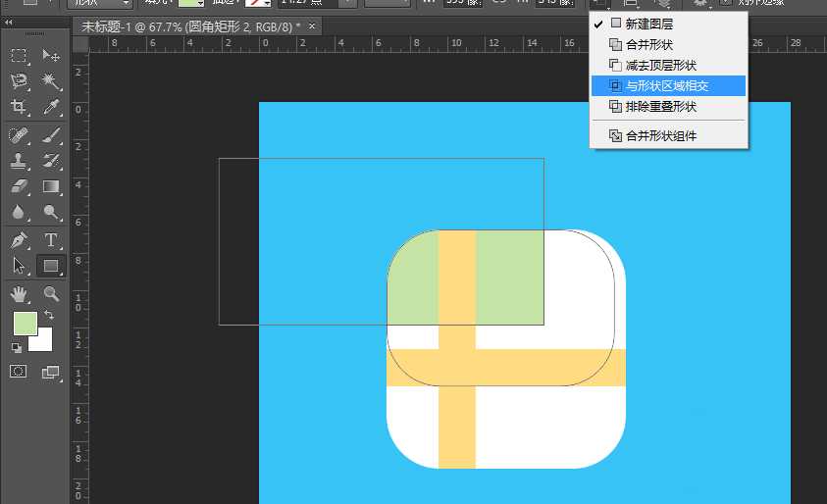Select the Move tool
Viewport: 827px width, 504px height.
pyautogui.click(x=51, y=56)
